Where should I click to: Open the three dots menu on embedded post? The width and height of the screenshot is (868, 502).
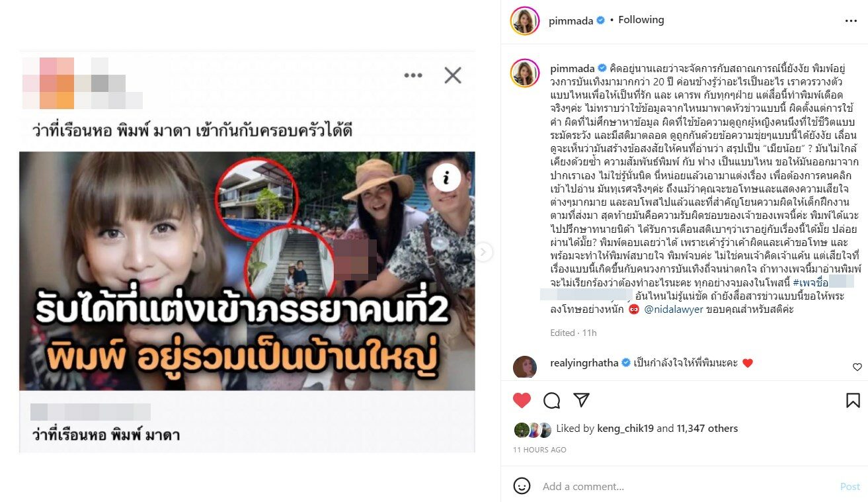coord(413,75)
